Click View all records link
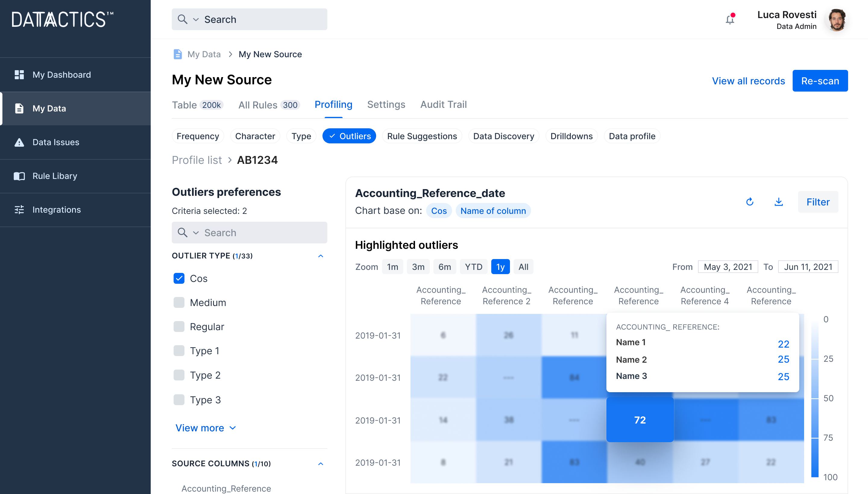The height and width of the screenshot is (494, 868). (x=748, y=80)
